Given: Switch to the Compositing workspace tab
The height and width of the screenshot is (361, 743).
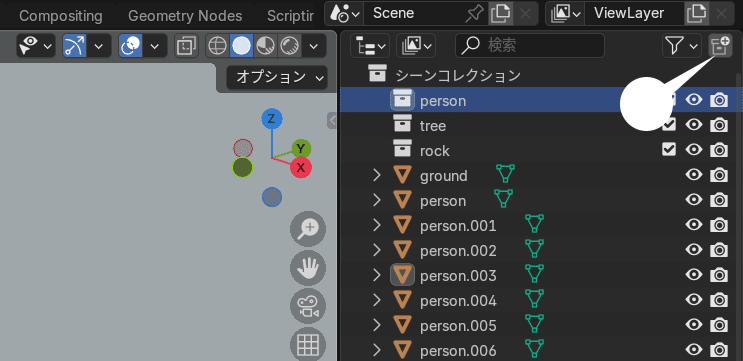Looking at the screenshot, I should point(61,16).
